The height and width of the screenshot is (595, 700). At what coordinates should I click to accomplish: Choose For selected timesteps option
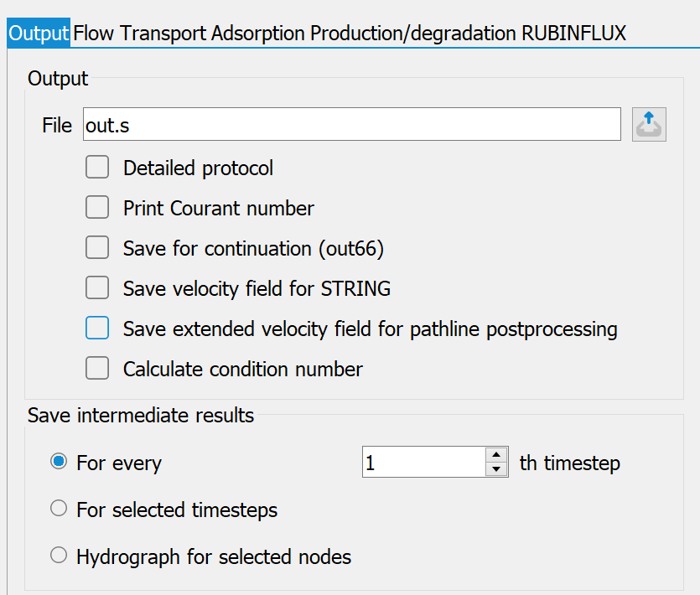[x=59, y=508]
